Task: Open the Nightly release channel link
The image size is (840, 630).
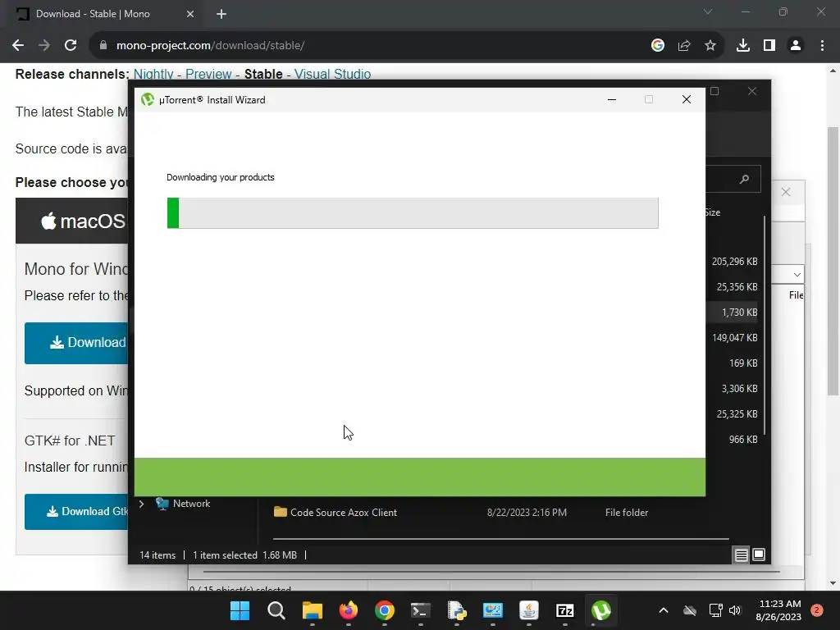Action: pyautogui.click(x=153, y=74)
